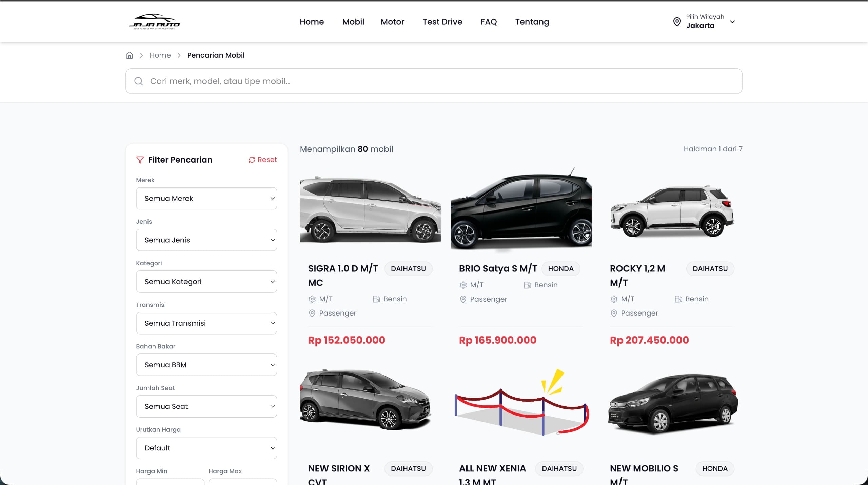The height and width of the screenshot is (485, 868).
Task: Click the black Mobilio car photo
Action: (x=673, y=404)
